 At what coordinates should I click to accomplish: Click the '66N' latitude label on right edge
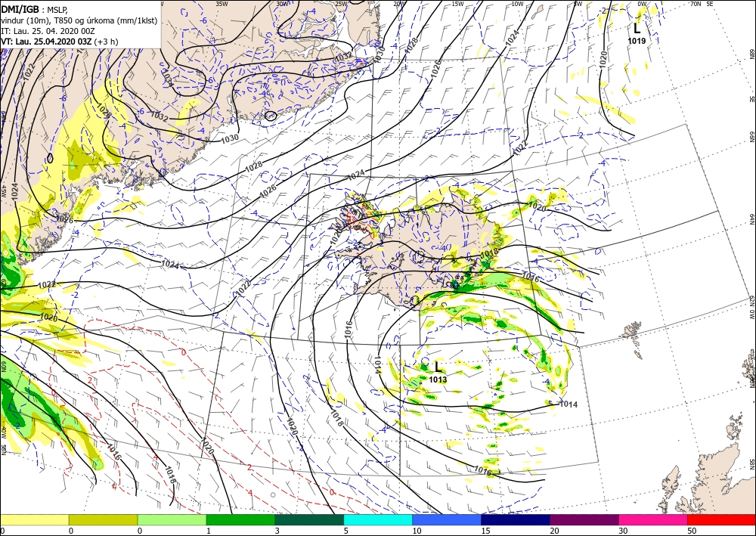[x=751, y=137]
